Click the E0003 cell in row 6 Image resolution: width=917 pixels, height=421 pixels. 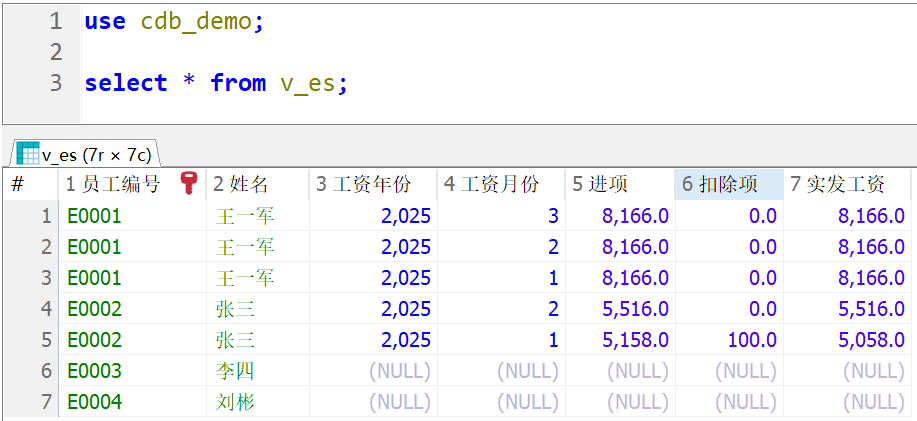[x=94, y=371]
